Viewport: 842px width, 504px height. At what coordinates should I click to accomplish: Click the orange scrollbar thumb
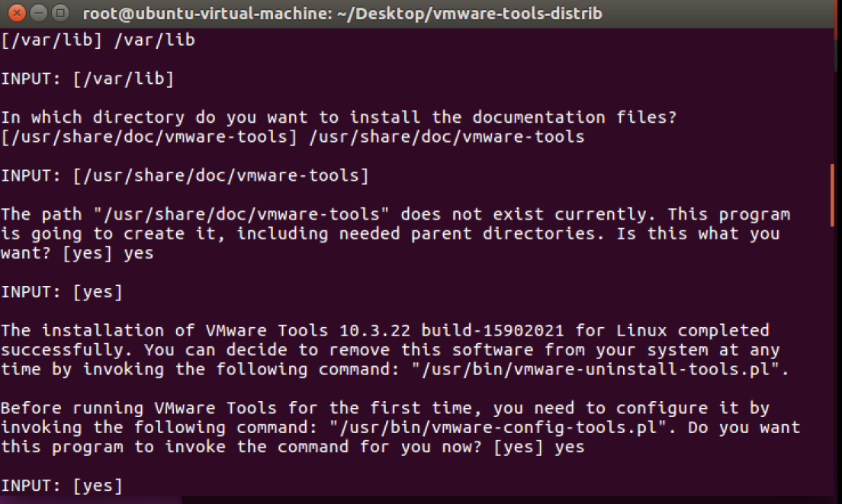coord(832,195)
